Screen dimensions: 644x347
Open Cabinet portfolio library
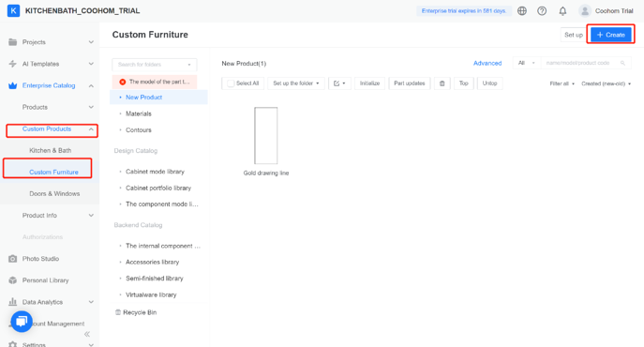(158, 188)
